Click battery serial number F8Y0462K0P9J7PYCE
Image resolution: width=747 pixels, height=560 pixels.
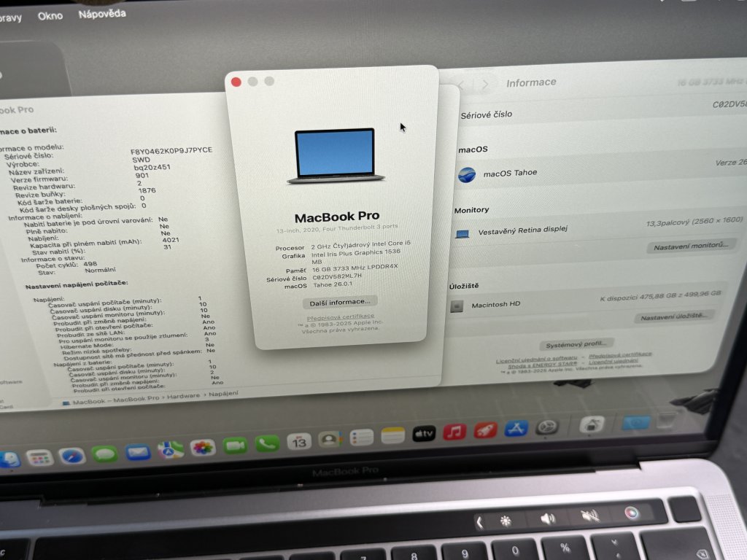coord(171,150)
